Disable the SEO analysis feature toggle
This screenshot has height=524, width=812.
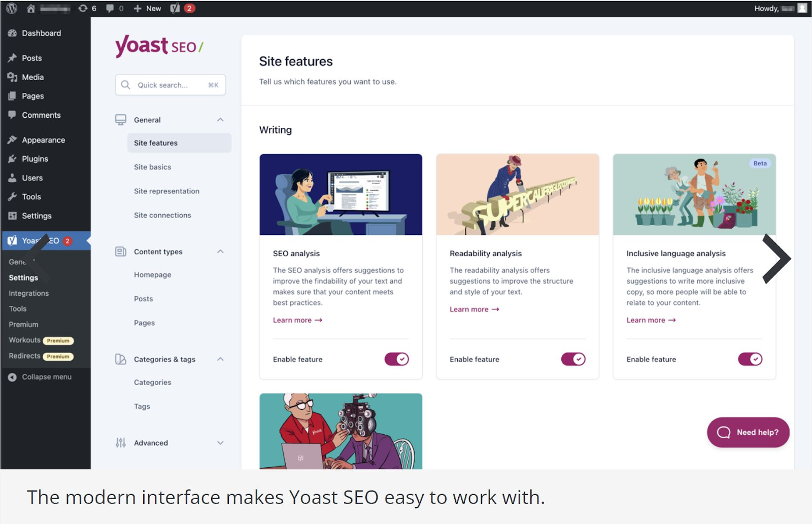point(396,359)
